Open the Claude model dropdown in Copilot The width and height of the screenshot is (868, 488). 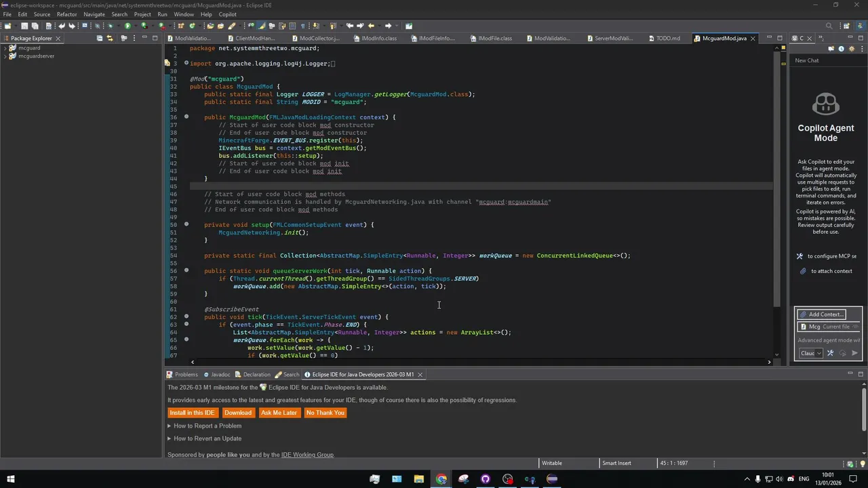pos(811,353)
